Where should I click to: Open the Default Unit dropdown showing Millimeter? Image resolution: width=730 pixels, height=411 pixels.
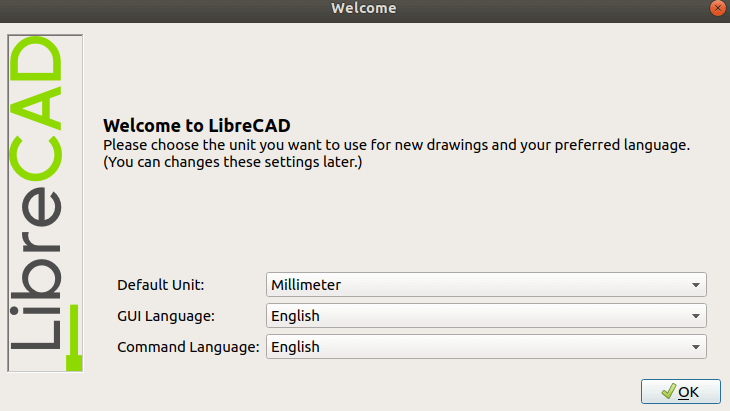(x=486, y=284)
